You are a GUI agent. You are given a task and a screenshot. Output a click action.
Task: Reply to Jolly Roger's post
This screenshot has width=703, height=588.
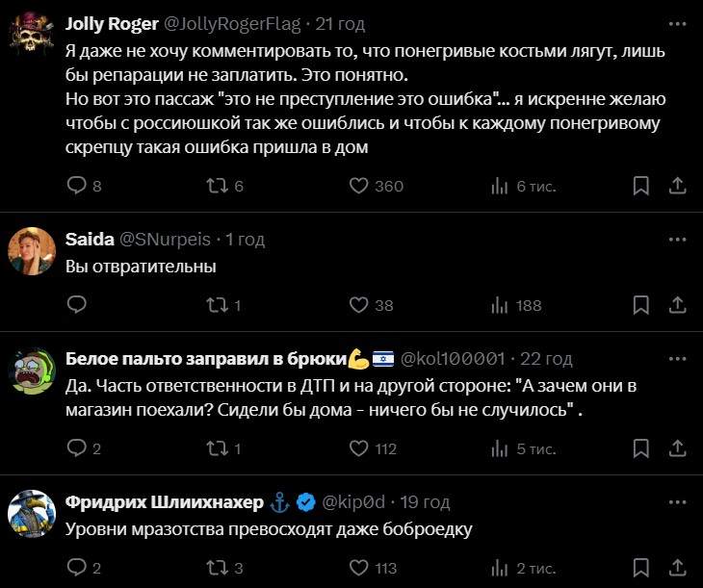[77, 186]
